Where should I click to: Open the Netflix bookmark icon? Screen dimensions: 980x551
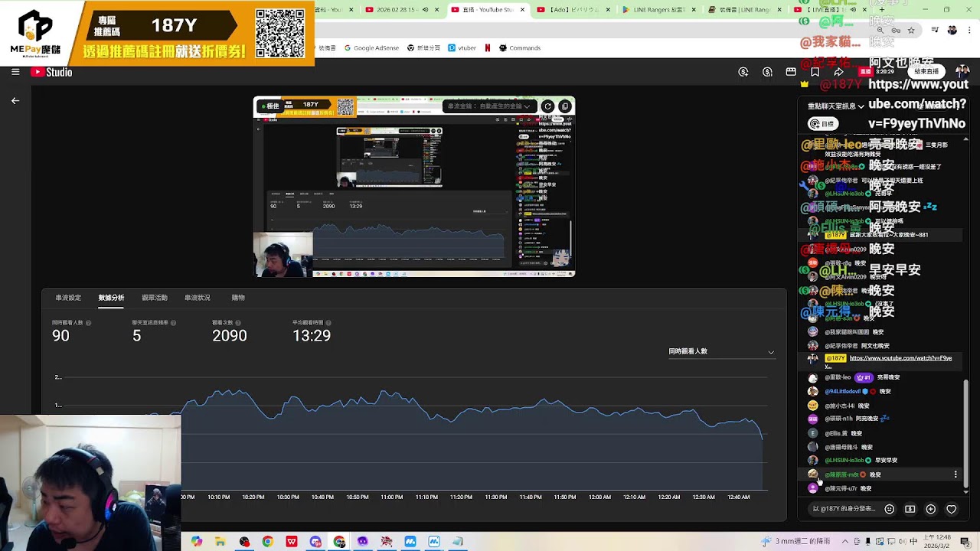click(488, 47)
